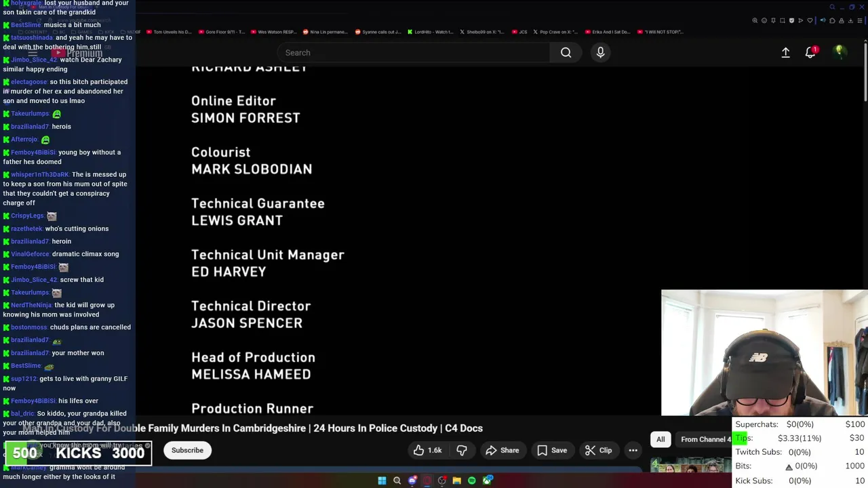This screenshot has width=868, height=488.
Task: Open Windows taskbar search icon
Action: click(x=397, y=481)
